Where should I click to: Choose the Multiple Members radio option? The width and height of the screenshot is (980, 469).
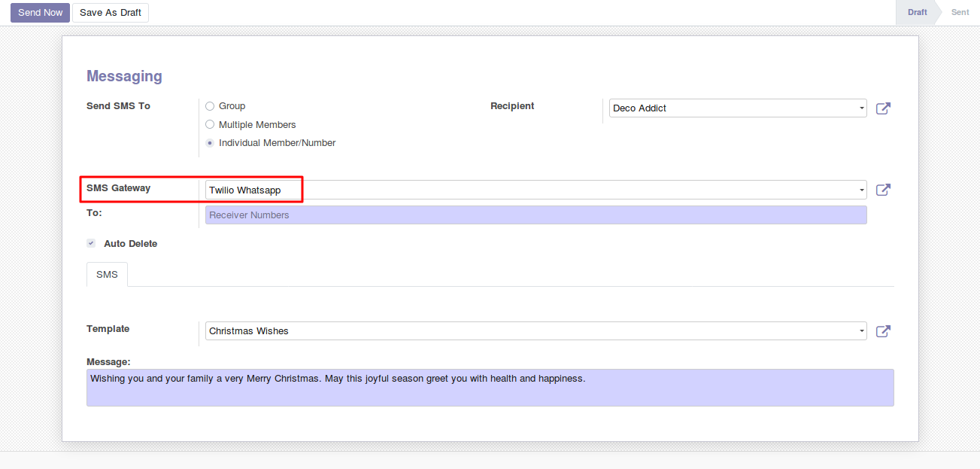[x=210, y=125]
